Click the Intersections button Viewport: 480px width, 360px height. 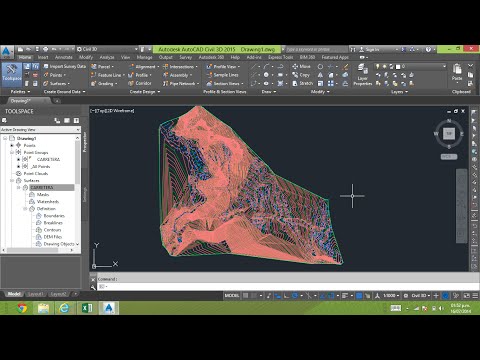(x=180, y=66)
